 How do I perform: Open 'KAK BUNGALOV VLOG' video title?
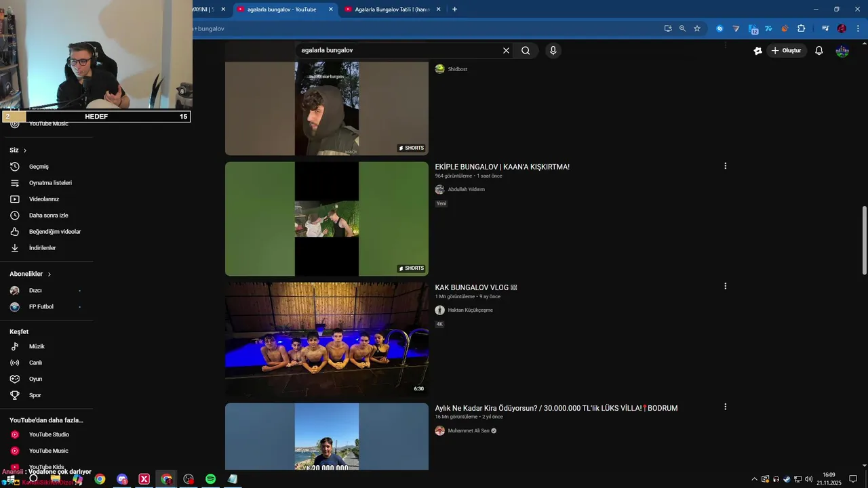476,287
